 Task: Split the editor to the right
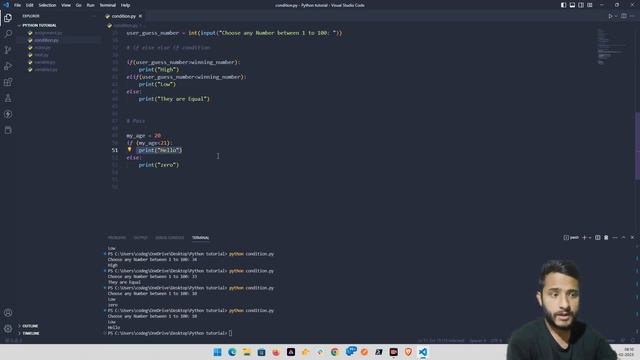[624, 16]
